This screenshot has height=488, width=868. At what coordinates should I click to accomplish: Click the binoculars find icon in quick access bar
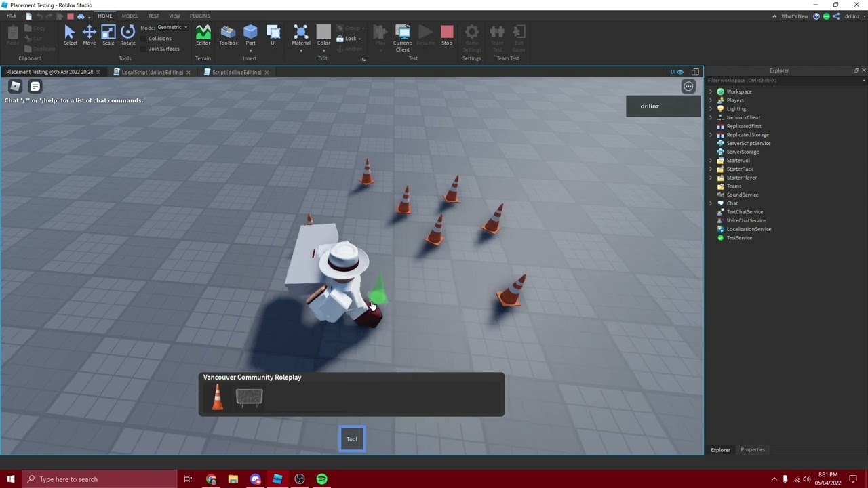[81, 16]
